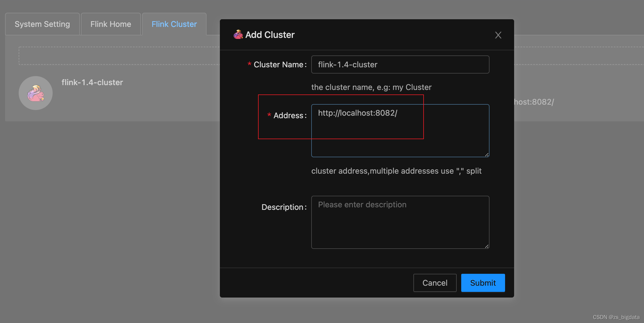Select the Flink Cluster tab
Image resolution: width=644 pixels, height=323 pixels.
click(x=174, y=24)
